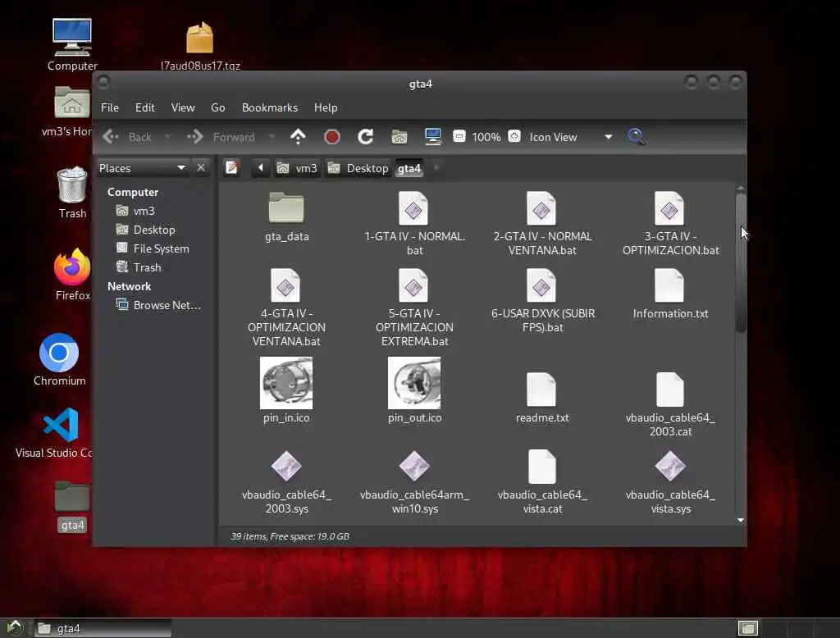Image resolution: width=840 pixels, height=638 pixels.
Task: Open the Edit menu
Action: [x=144, y=107]
